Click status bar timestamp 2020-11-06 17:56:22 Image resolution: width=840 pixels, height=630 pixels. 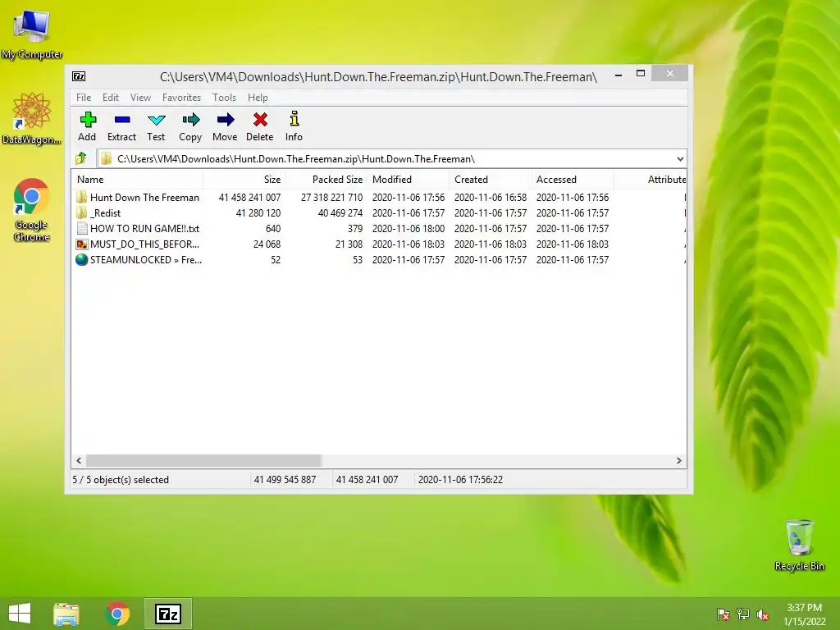pyautogui.click(x=460, y=480)
